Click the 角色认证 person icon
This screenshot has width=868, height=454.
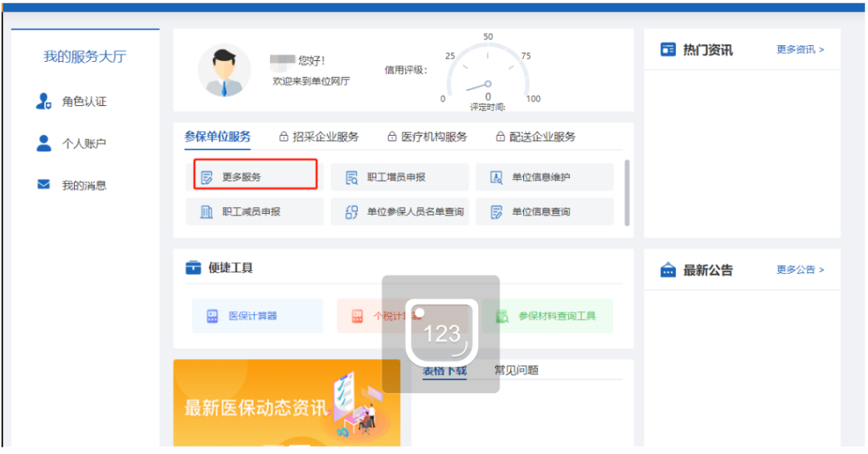coord(43,101)
